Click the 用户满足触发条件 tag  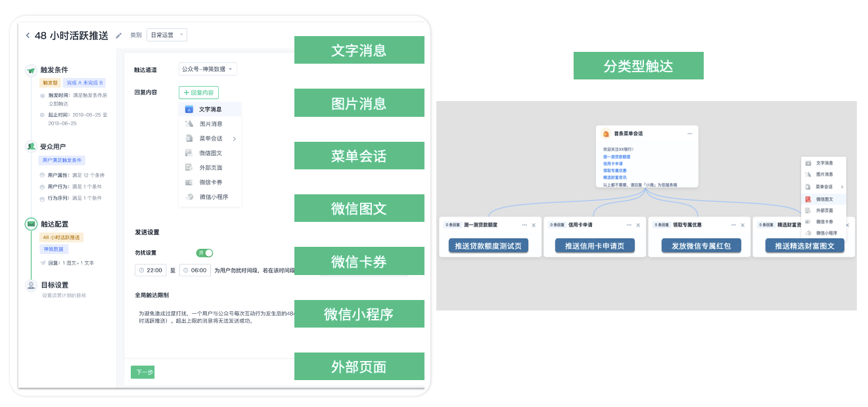[x=62, y=160]
